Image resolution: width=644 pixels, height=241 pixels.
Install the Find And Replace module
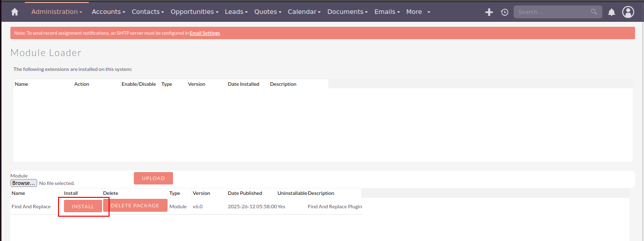pyautogui.click(x=83, y=206)
